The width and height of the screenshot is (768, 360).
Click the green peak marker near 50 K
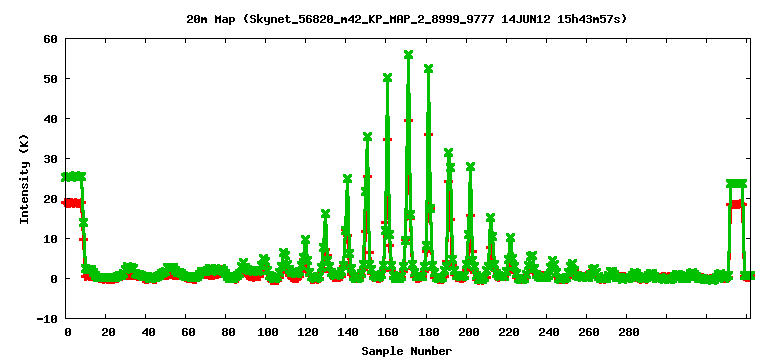387,77
